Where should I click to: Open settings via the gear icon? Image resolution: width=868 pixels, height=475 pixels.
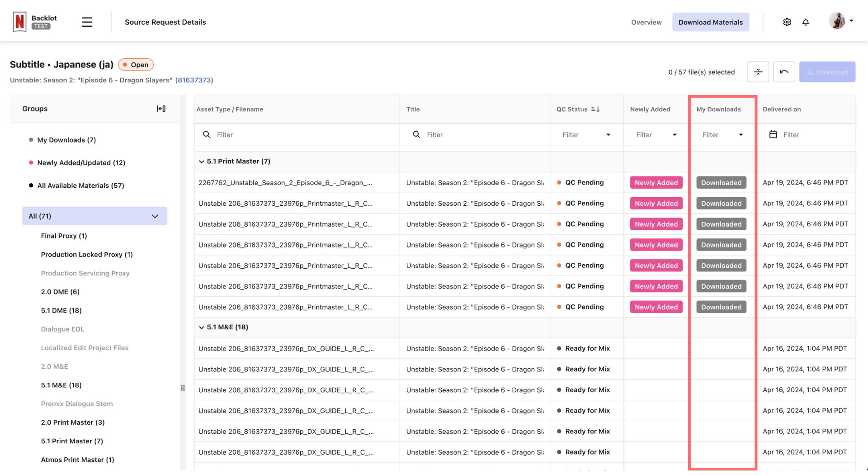(787, 22)
